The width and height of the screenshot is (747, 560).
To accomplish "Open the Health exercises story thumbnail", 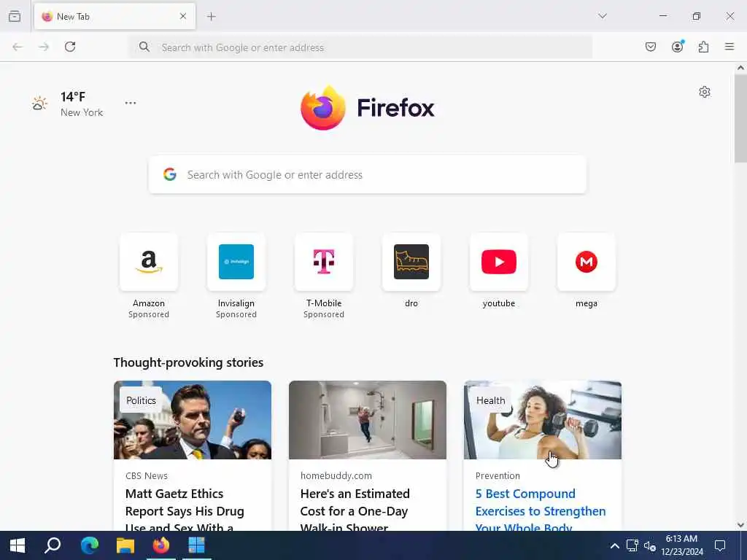I will [543, 420].
